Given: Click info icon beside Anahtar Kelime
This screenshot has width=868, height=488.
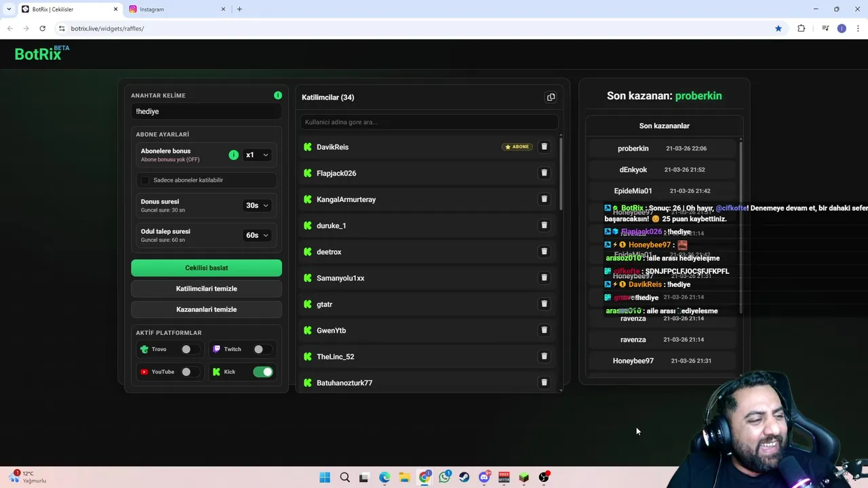Looking at the screenshot, I should click(x=278, y=96).
